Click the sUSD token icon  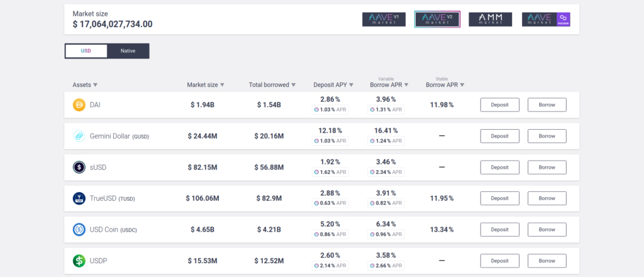pos(79,167)
